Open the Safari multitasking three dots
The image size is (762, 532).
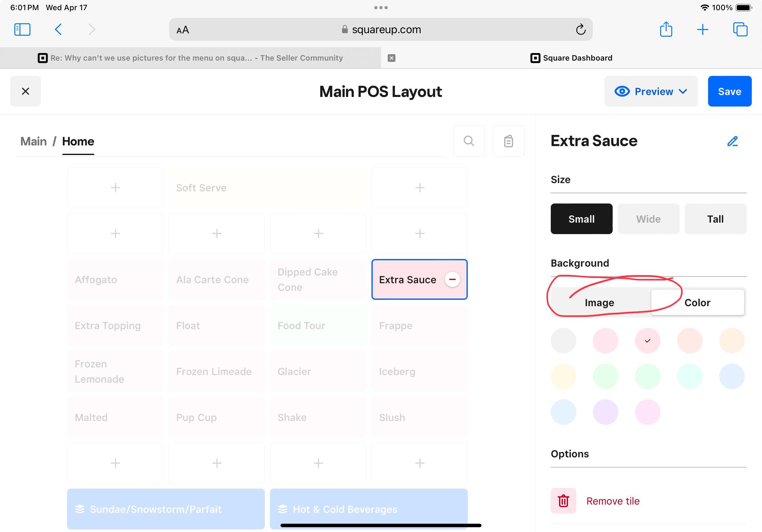pos(381,8)
